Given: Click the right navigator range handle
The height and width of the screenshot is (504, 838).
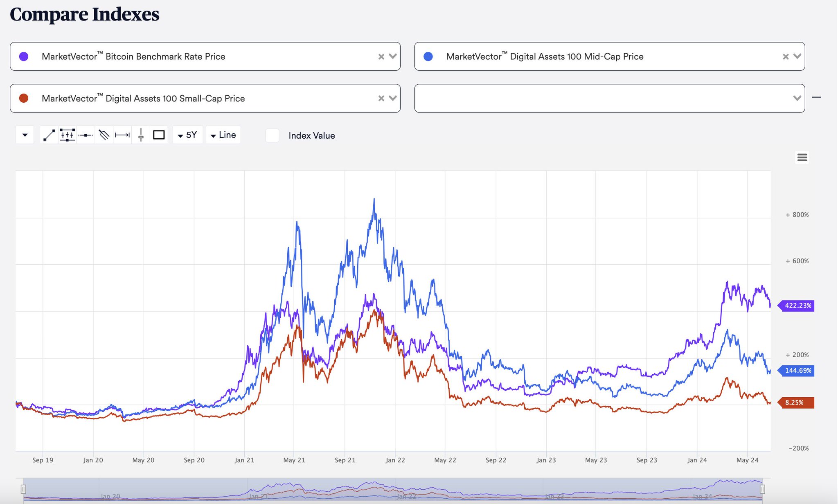Looking at the screenshot, I should (762, 489).
